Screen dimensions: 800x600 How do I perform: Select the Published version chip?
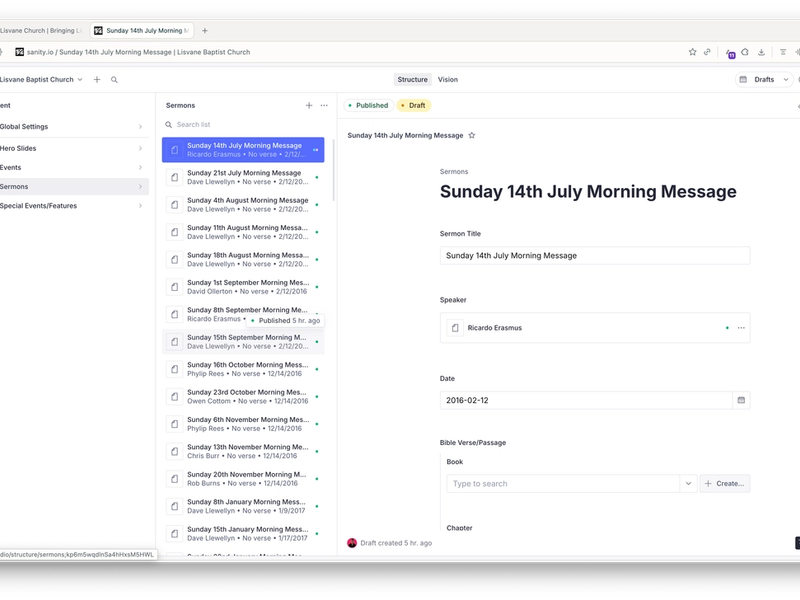(x=368, y=105)
